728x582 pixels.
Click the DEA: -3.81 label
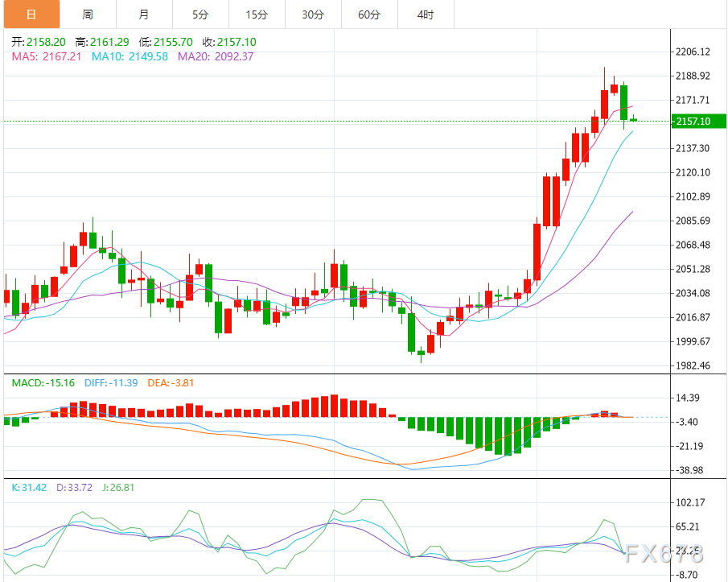point(171,382)
